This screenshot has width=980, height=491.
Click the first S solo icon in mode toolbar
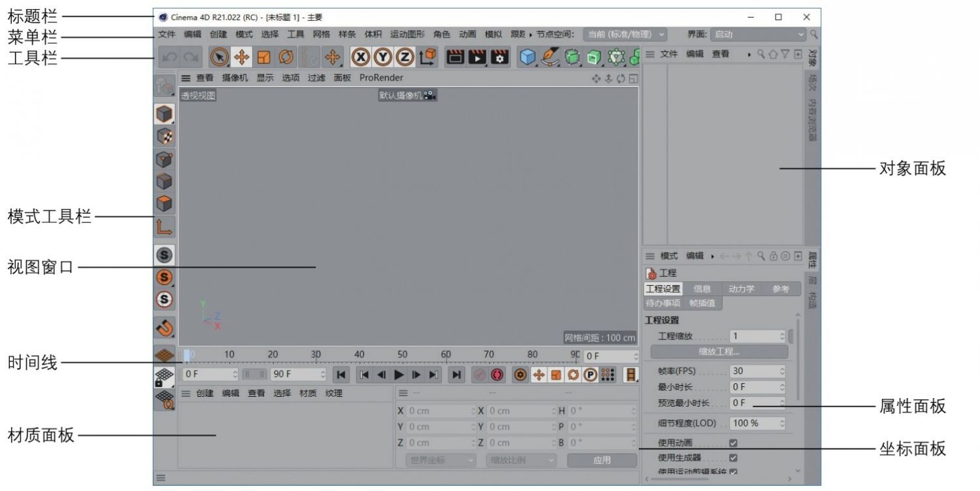point(164,255)
